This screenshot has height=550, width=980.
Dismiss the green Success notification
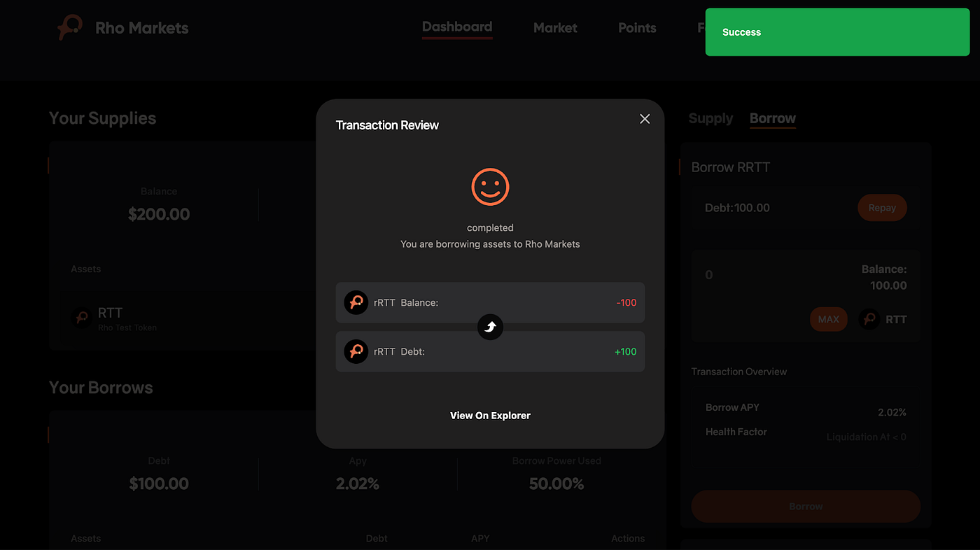click(837, 32)
